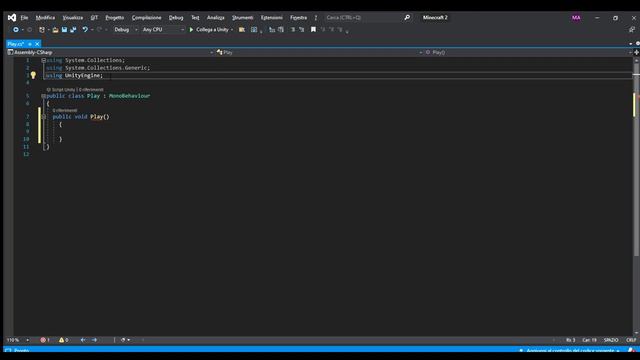Click the bookmark icon in the toolbar
The width and height of the screenshot is (640, 360).
[313, 30]
